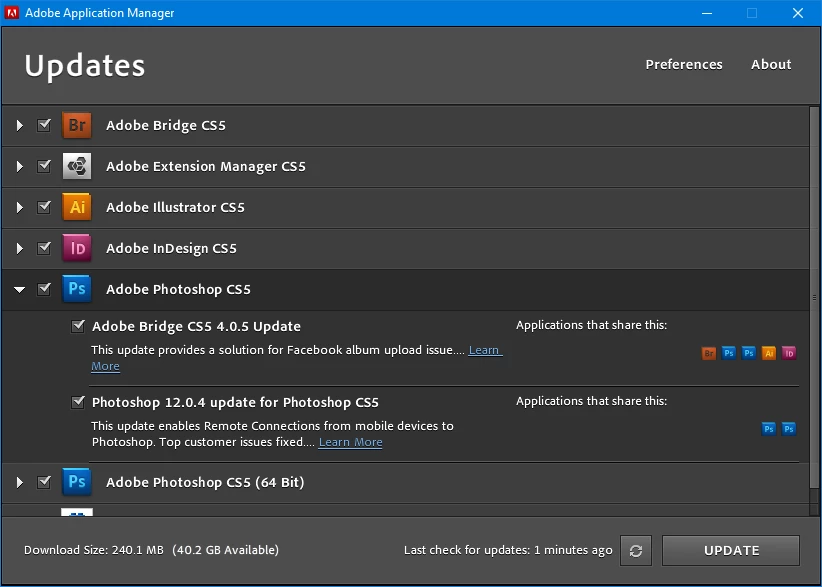Click the Photoshop CS5 (64 Bit) Ps icon

77,482
